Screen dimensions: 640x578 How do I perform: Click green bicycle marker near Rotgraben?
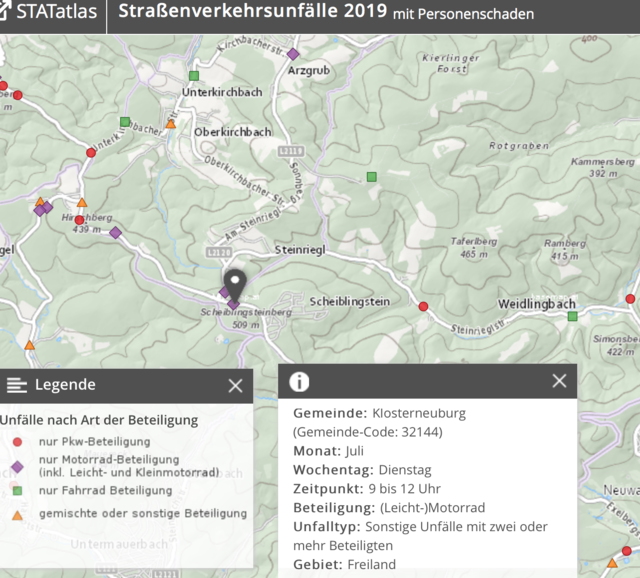point(371,177)
